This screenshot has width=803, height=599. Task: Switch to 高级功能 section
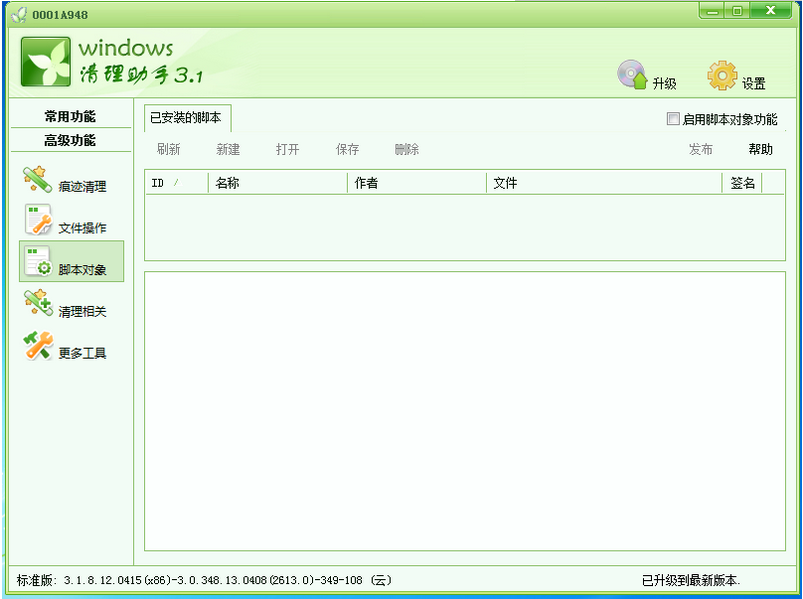coord(70,140)
